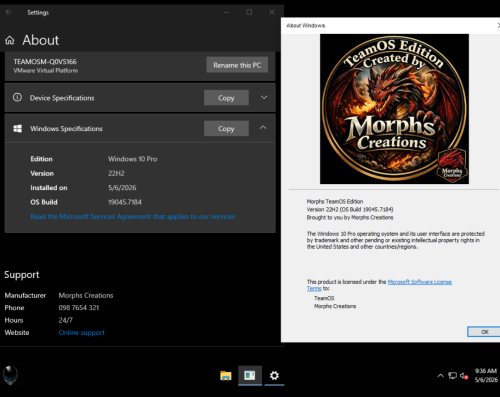Click the Settings gear on the taskbar
Screen dimensions: 500x397
point(274,376)
